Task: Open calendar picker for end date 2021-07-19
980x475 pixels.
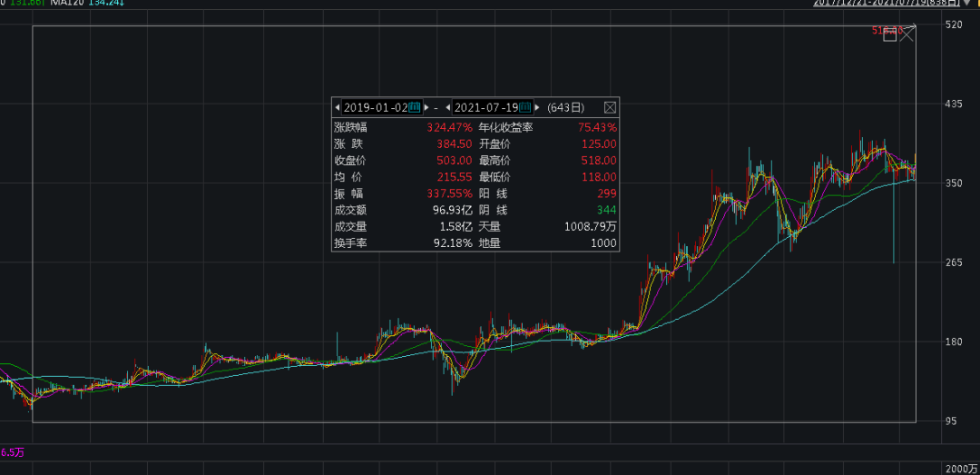Action: click(x=525, y=107)
